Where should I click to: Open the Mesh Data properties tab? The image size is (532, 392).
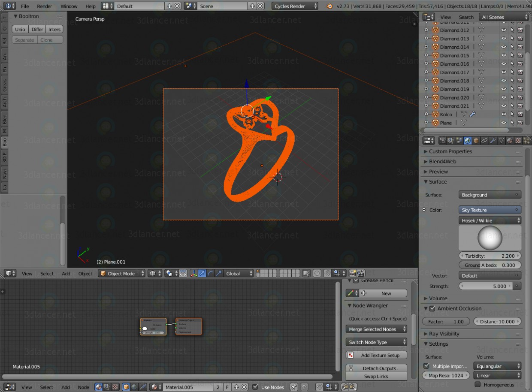coord(501,141)
